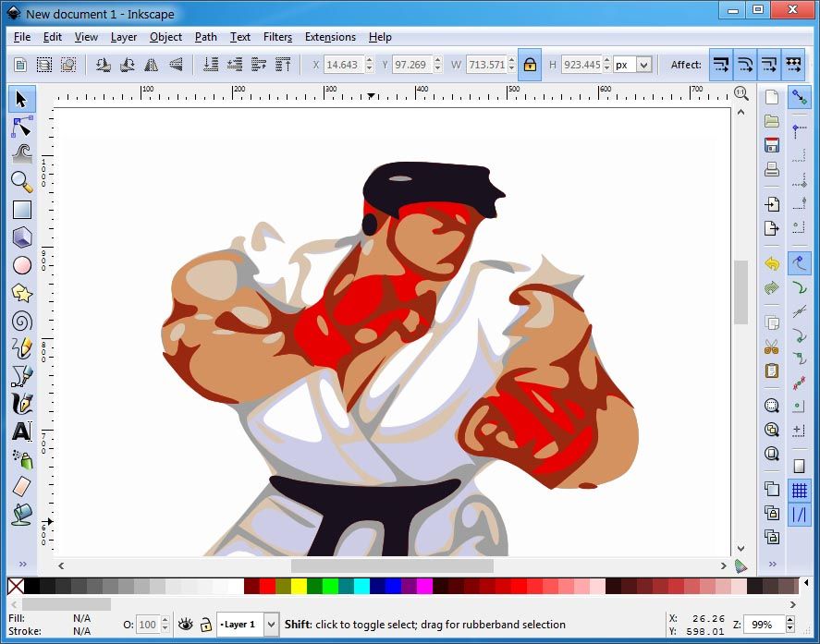Select the Spray tool
This screenshot has width=820, height=644.
(x=21, y=459)
